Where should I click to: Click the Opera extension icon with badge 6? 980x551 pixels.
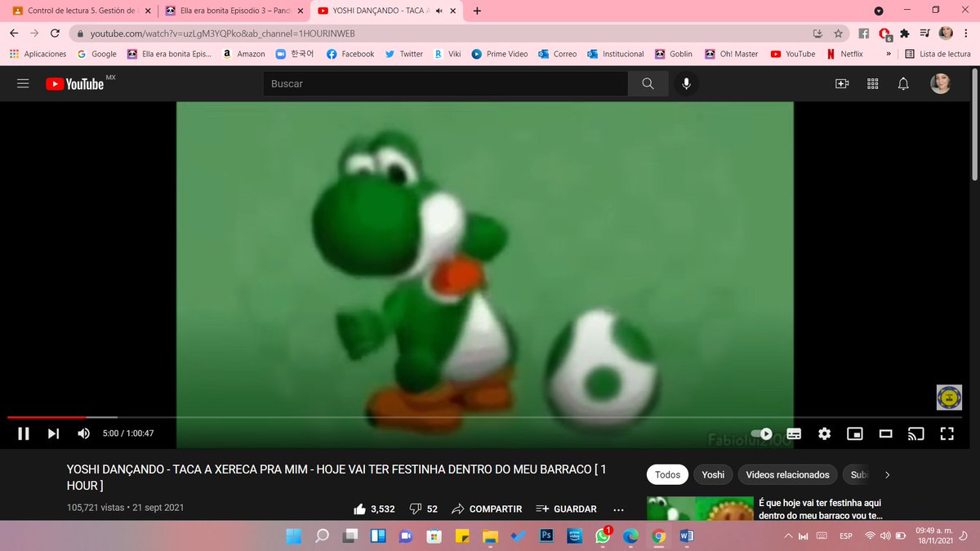(x=884, y=34)
